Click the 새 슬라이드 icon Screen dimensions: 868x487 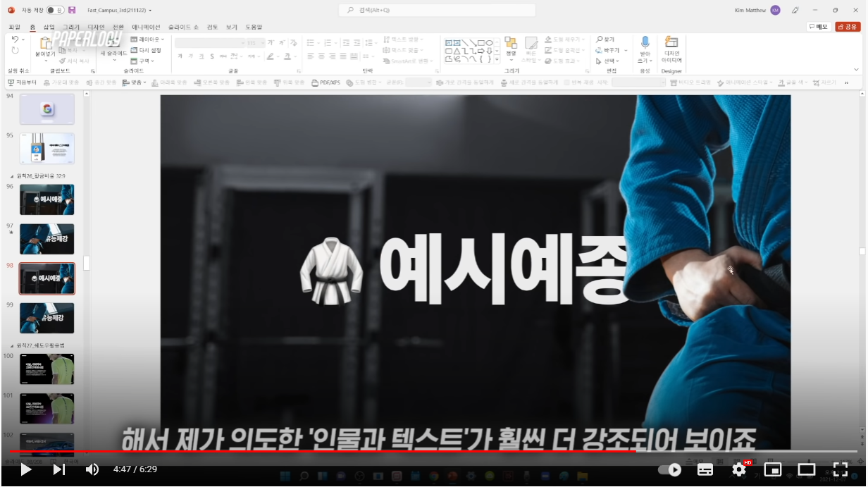click(113, 42)
